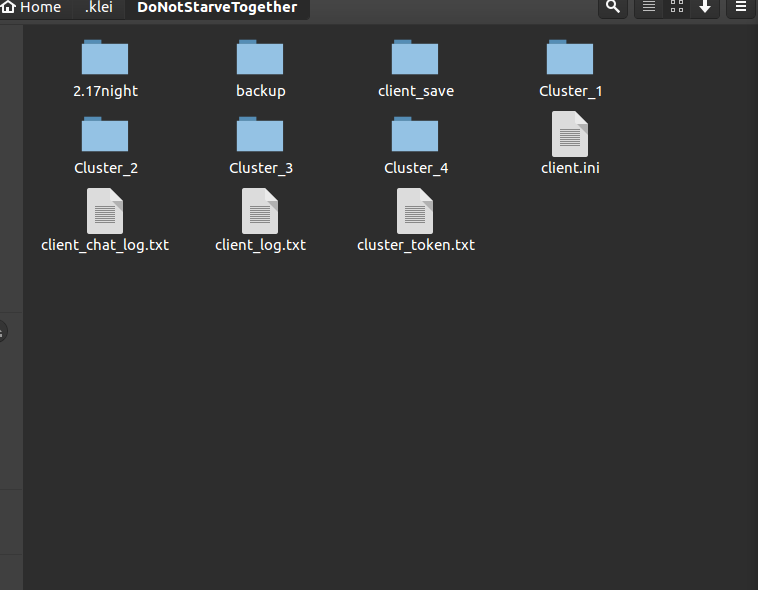Viewport: 758px width, 590px height.
Task: Open view options down-arrow menu
Action: point(705,7)
